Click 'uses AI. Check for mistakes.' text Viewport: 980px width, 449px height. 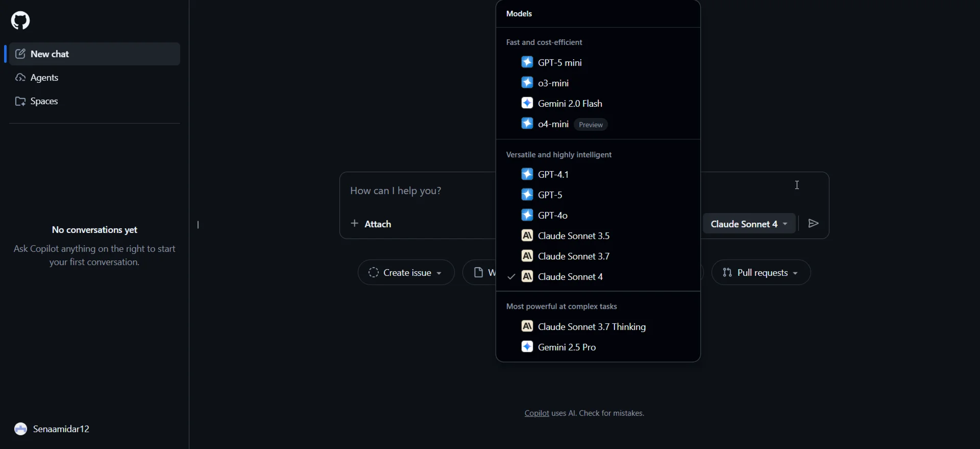(x=598, y=413)
